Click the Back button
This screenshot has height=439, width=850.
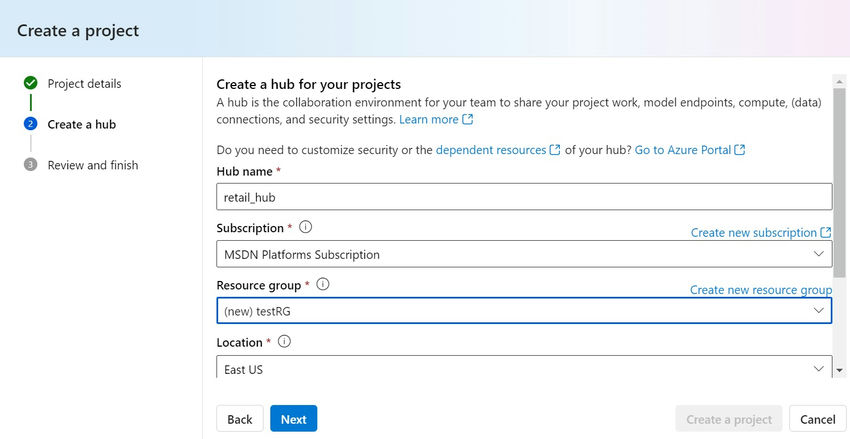(x=240, y=419)
